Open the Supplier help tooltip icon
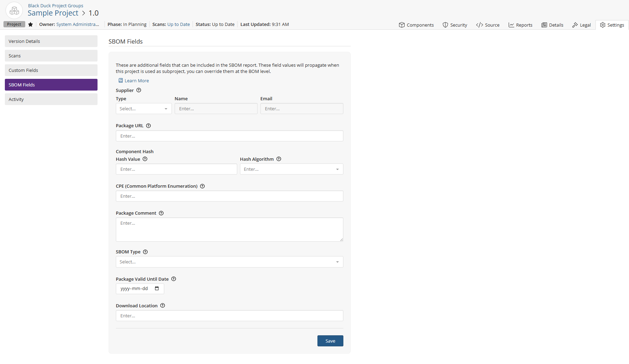This screenshot has height=364, width=629. point(139,90)
